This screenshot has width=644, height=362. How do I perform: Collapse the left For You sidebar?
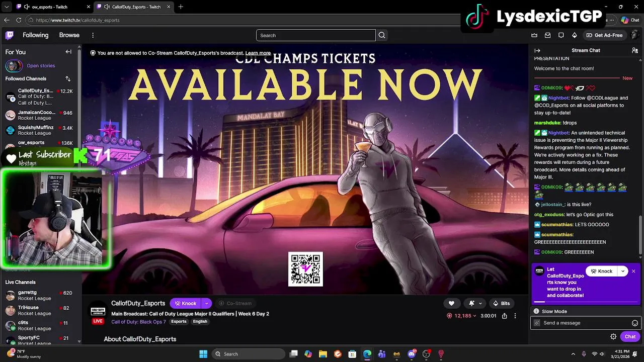coord(68,52)
